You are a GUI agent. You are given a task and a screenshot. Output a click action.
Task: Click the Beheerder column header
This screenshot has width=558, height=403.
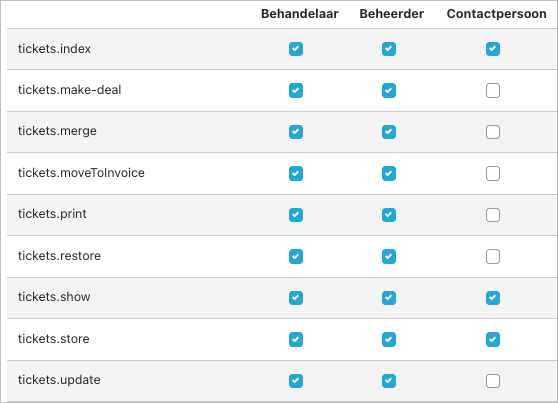pyautogui.click(x=391, y=14)
